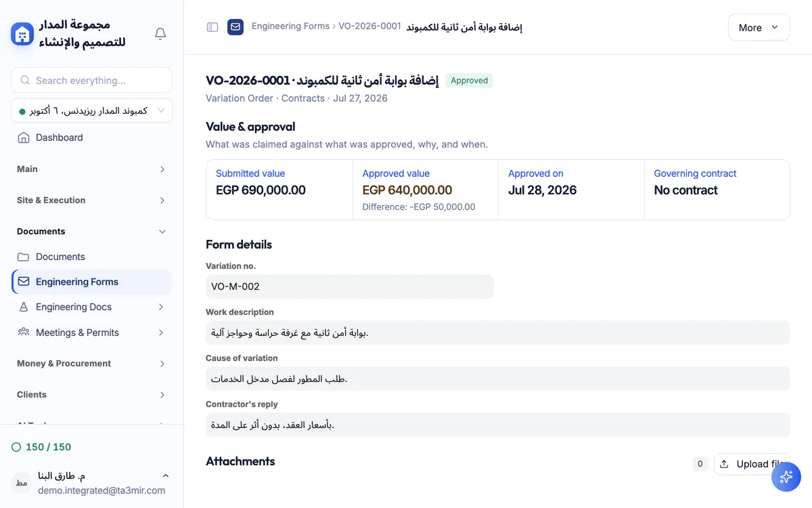This screenshot has height=508, width=812.
Task: Click the Dashboard home icon
Action: pos(24,137)
